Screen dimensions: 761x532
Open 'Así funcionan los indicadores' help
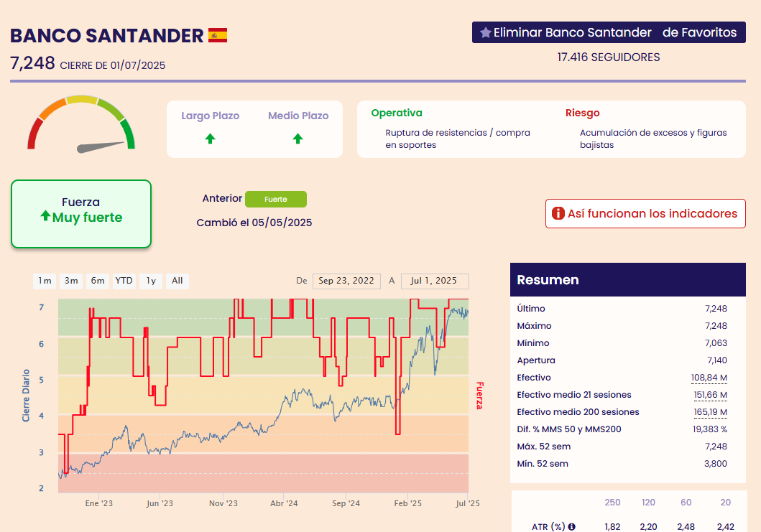point(645,213)
